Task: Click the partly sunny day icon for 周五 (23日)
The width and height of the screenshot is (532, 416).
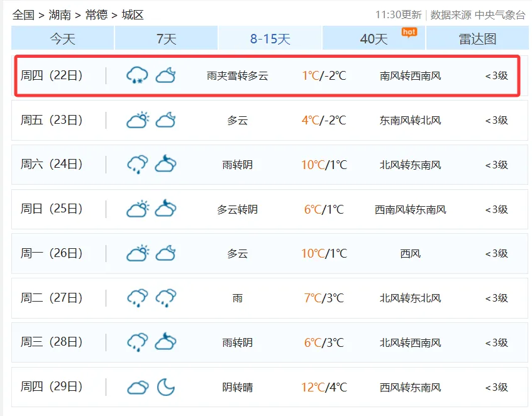Action: click(x=138, y=120)
